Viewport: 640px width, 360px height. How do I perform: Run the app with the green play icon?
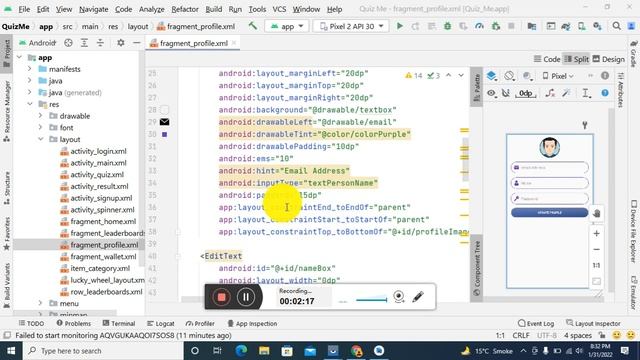(x=400, y=26)
